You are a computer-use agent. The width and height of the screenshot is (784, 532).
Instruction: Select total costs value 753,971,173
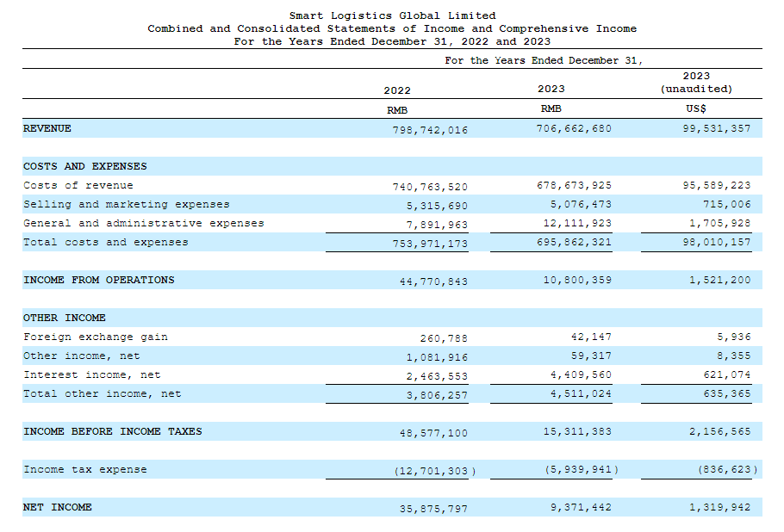(430, 244)
